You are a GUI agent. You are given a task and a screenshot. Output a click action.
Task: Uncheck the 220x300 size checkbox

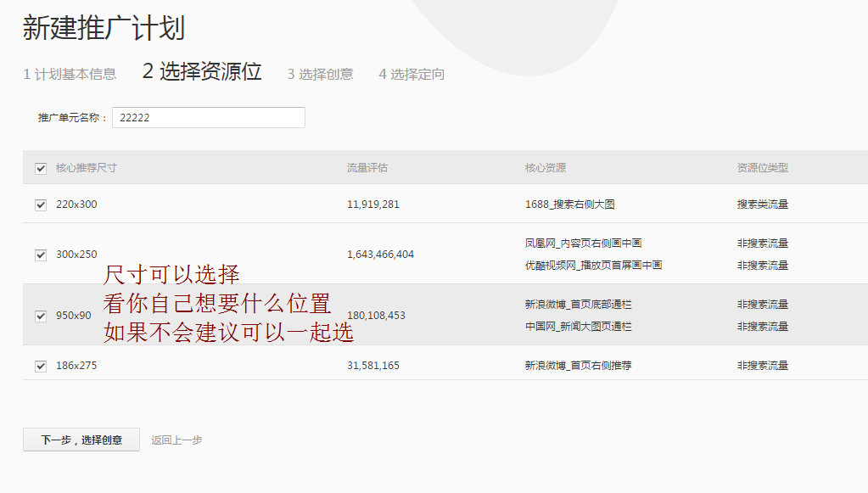(41, 204)
